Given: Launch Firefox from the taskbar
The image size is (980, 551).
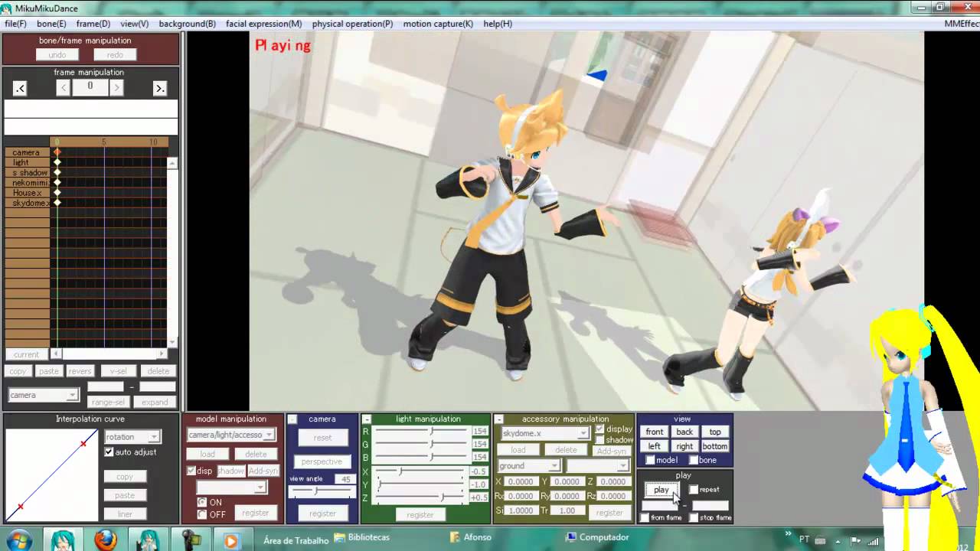Looking at the screenshot, I should 105,539.
